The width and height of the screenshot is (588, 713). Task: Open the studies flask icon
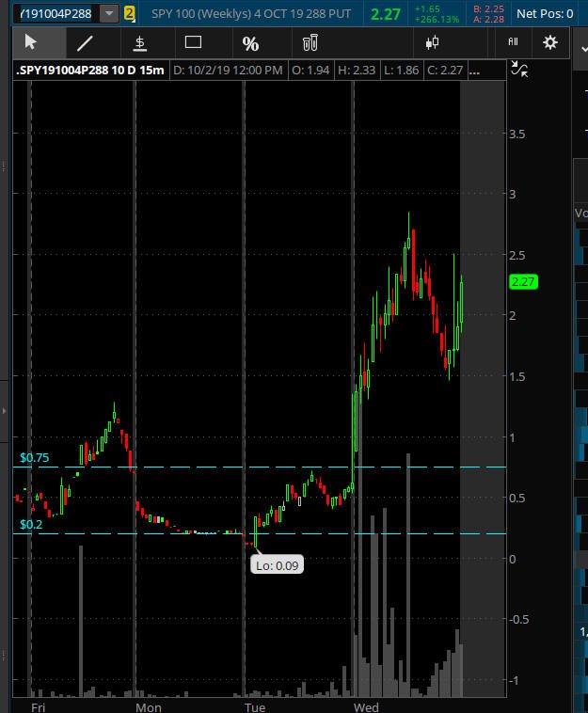[x=310, y=42]
